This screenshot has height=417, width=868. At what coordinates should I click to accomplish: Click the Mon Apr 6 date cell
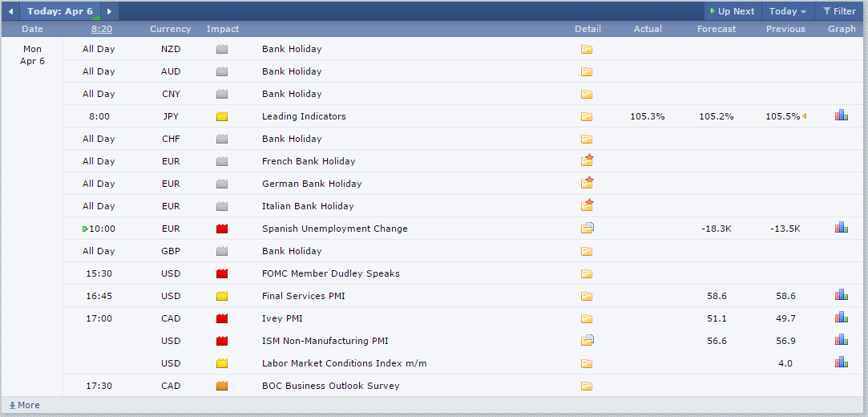pyautogui.click(x=32, y=55)
